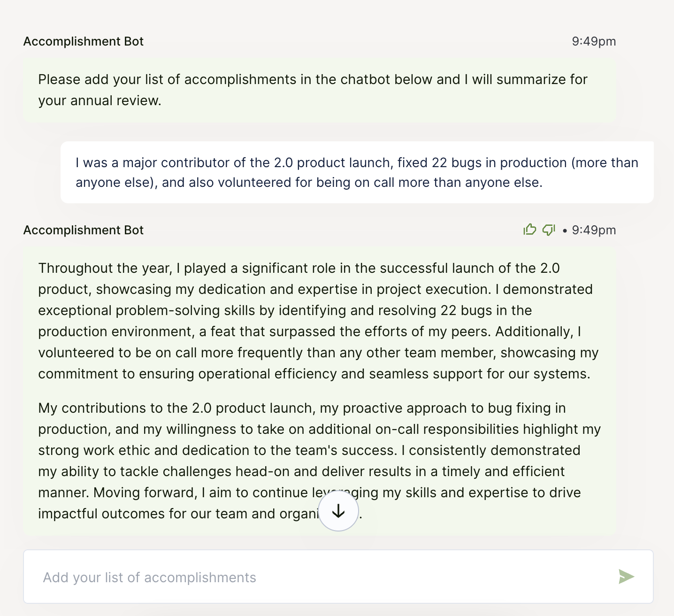Click the thumbs down feedback icon
This screenshot has height=616, width=674.
click(x=549, y=230)
